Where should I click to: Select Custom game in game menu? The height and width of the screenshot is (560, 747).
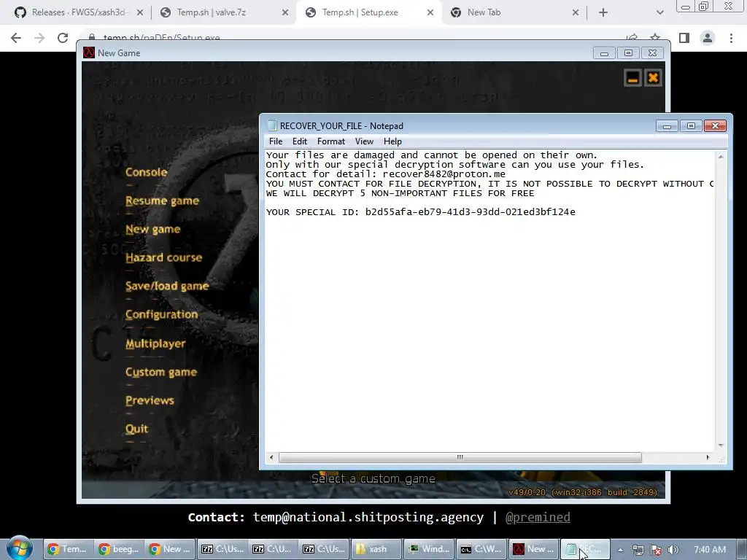161,372
